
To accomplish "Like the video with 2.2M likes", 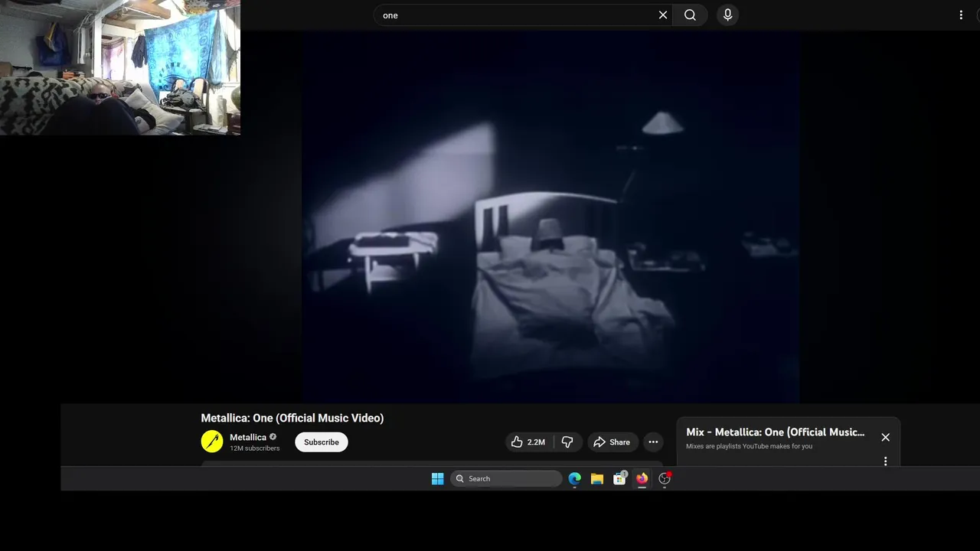I will tap(528, 442).
